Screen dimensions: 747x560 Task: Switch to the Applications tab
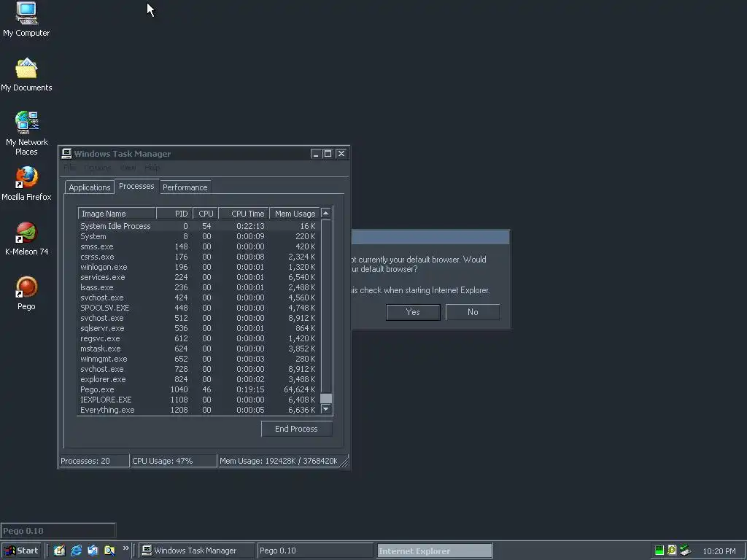click(90, 187)
